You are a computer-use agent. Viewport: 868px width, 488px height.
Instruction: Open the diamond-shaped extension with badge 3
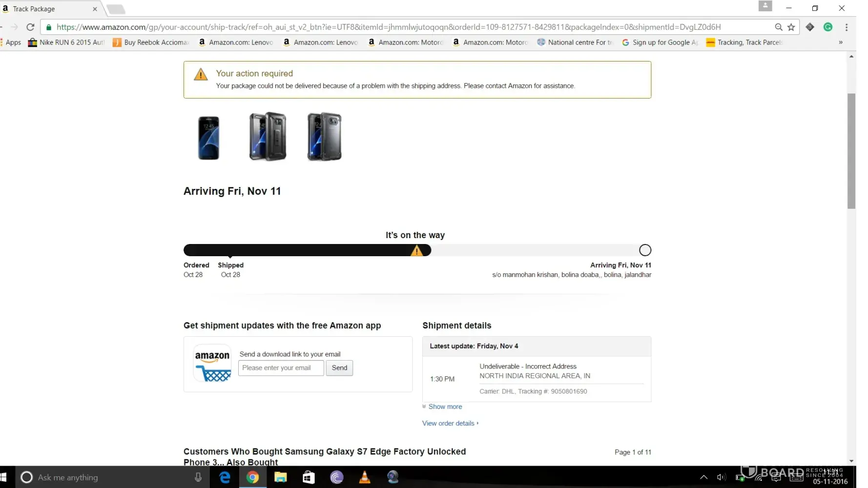pos(810,27)
